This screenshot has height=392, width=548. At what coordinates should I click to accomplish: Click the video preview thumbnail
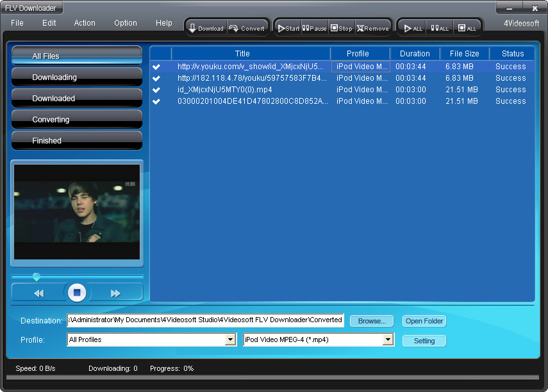pyautogui.click(x=77, y=212)
